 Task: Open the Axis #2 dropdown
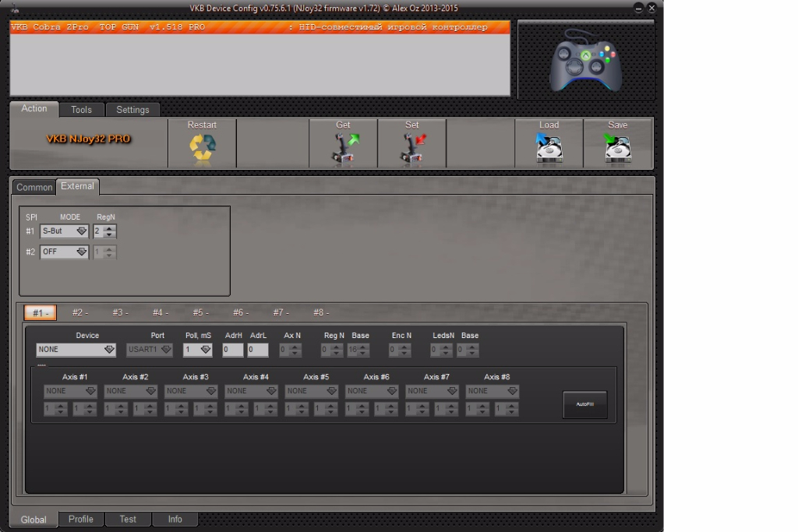(x=130, y=390)
